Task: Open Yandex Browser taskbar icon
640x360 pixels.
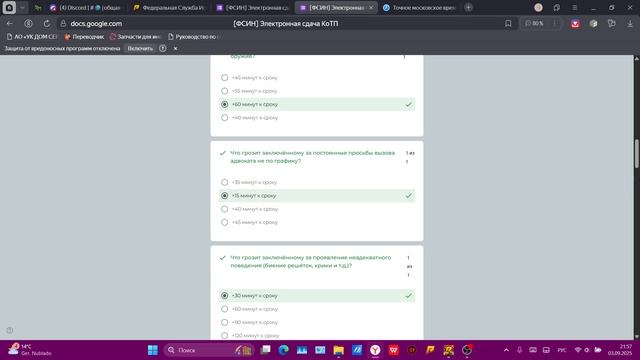Action: (x=375, y=350)
